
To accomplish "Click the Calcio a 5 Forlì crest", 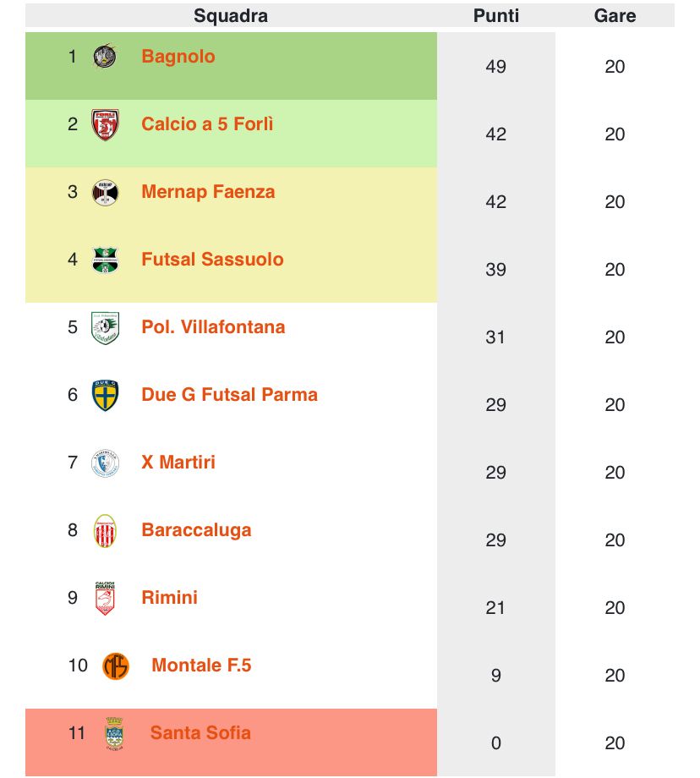I will click(105, 125).
